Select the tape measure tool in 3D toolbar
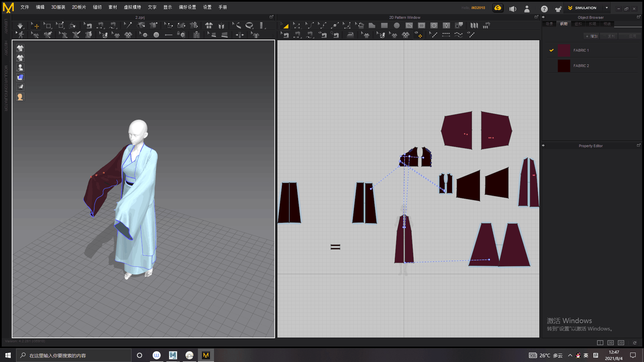This screenshot has height=362, width=644. point(249,25)
